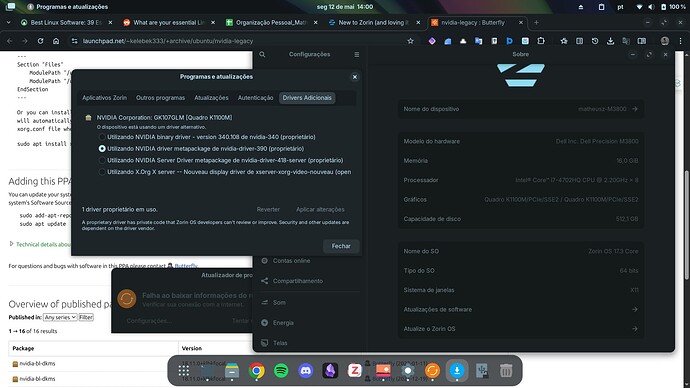Open Obsidian from the dock
Screen dimensions: 690x388
(330, 371)
